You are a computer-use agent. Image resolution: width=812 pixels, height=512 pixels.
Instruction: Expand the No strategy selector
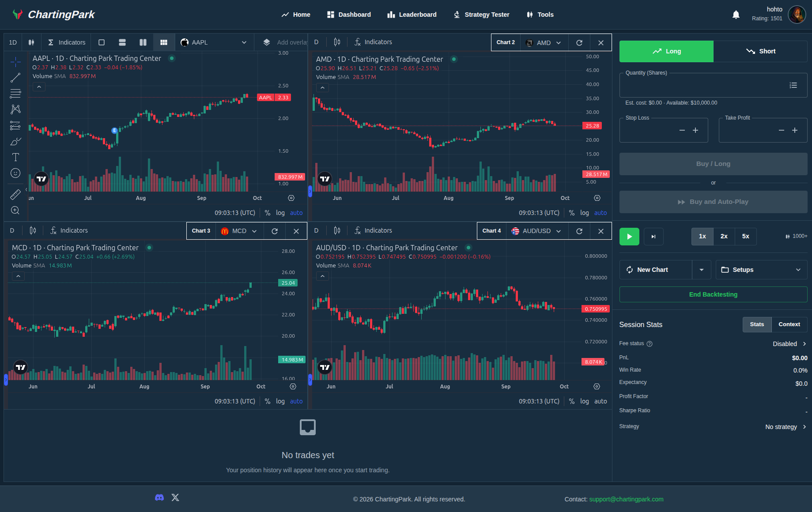pyautogui.click(x=786, y=427)
